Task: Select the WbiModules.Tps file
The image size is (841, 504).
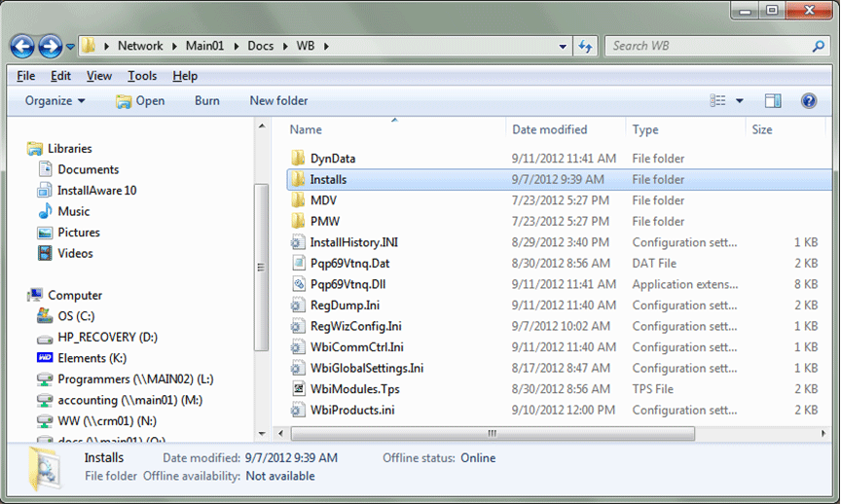Action: pos(355,389)
